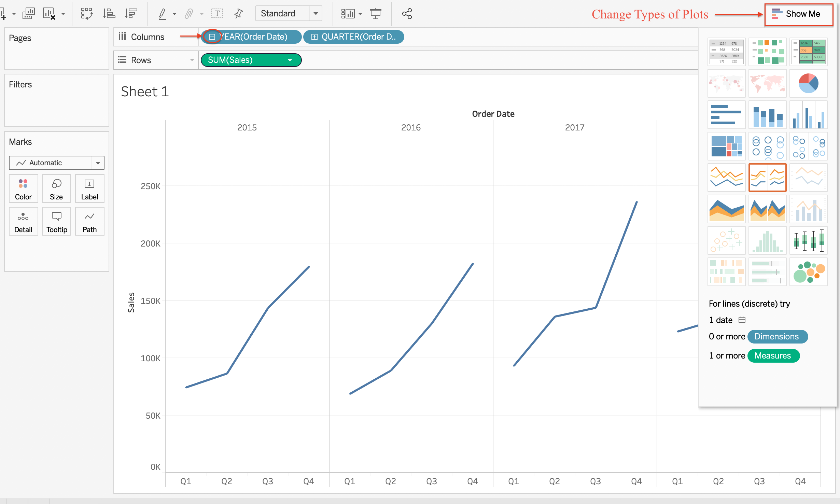840x504 pixels.
Task: Select the side-by-side circles chart type
Action: coord(809,146)
